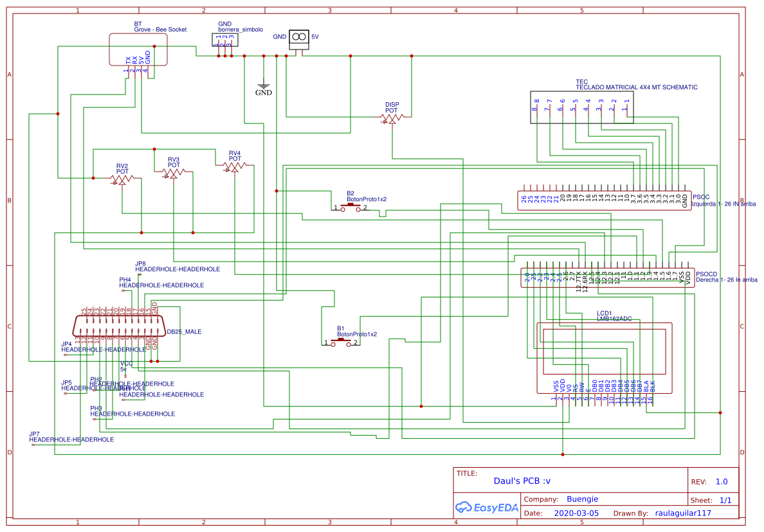
Task: Click the Date field 2020-03-05
Action: click(x=576, y=513)
